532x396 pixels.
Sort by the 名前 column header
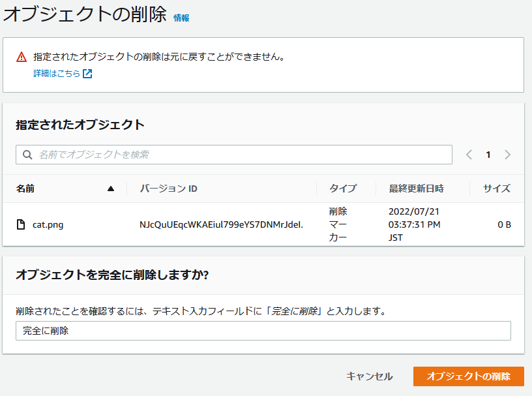(x=25, y=189)
